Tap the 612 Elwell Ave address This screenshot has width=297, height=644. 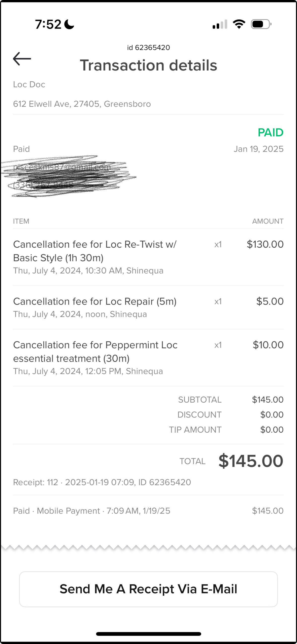pyautogui.click(x=82, y=104)
